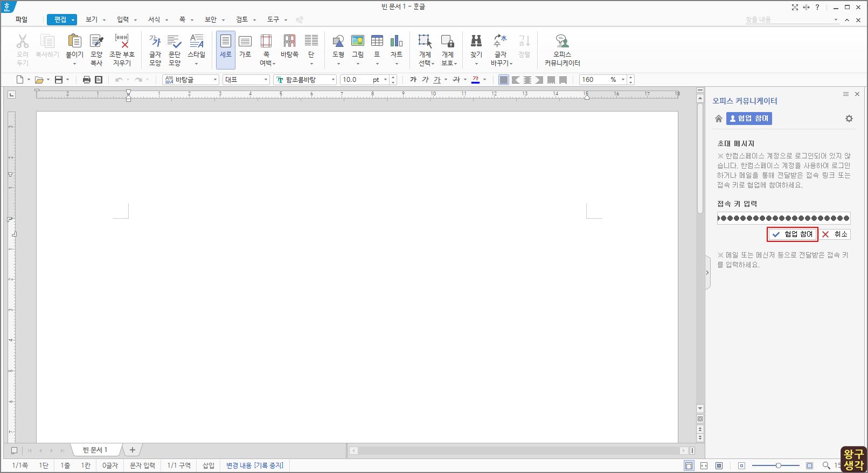Viewport: 868px width, 473px height.
Task: Click the red-underlined 가 font color swatch
Action: pyautogui.click(x=475, y=80)
